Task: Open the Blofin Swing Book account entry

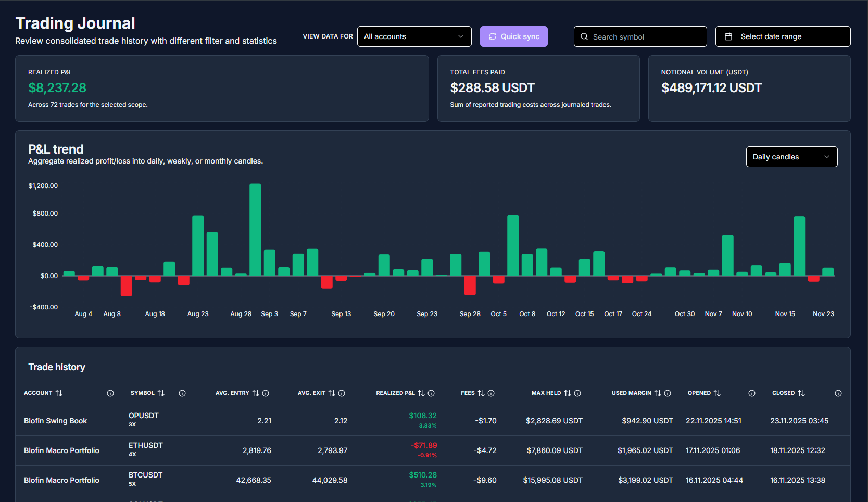Action: (55, 421)
